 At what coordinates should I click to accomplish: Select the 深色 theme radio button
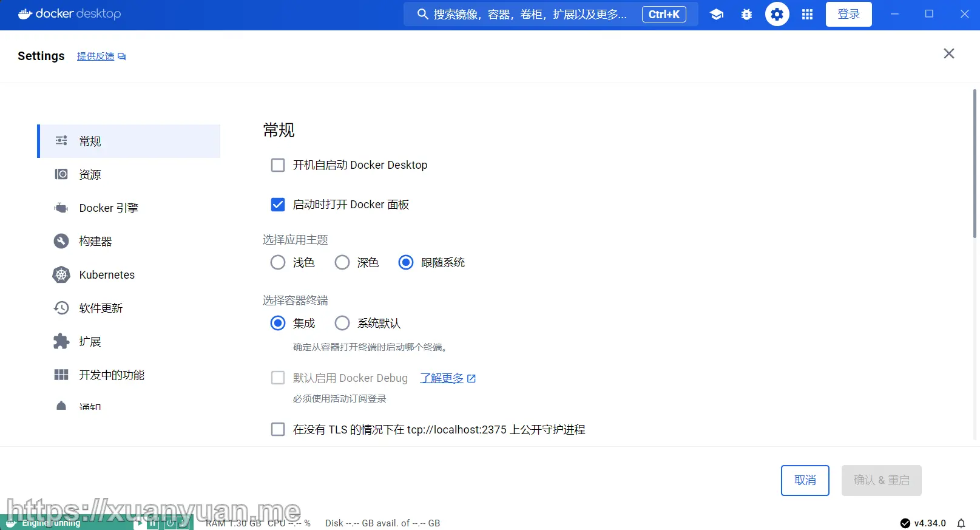[x=342, y=262]
